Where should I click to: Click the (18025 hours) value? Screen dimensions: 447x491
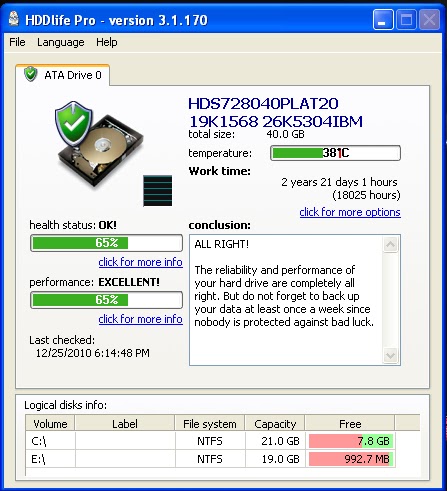366,195
